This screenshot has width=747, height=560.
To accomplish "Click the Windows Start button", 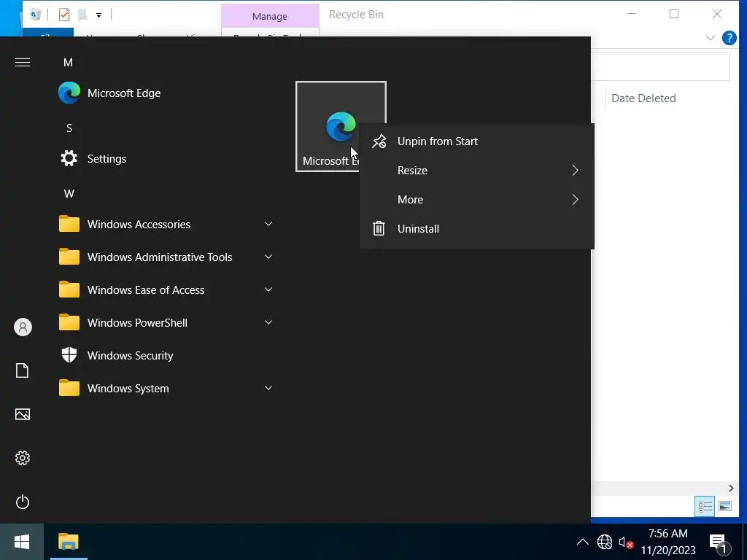I will coord(22,542).
